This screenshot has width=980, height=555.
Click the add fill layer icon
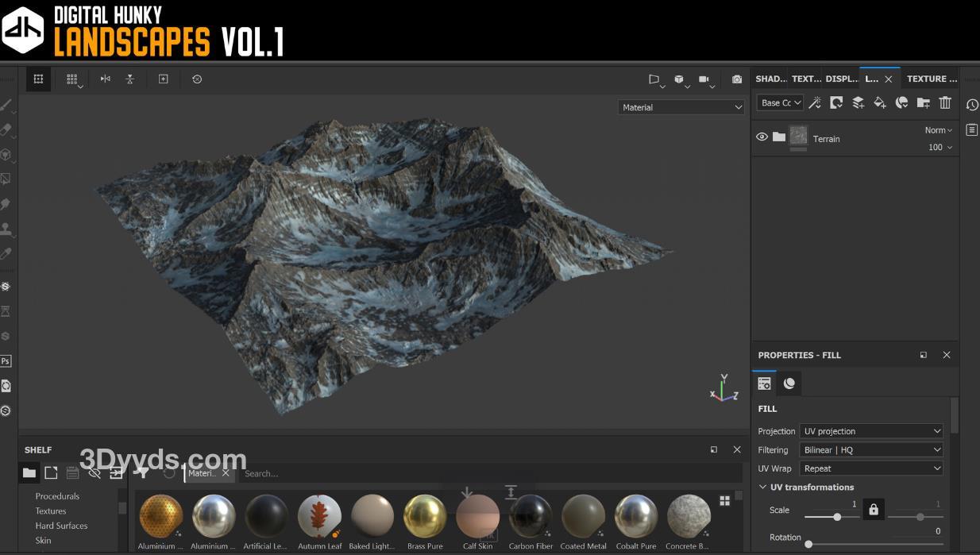879,102
